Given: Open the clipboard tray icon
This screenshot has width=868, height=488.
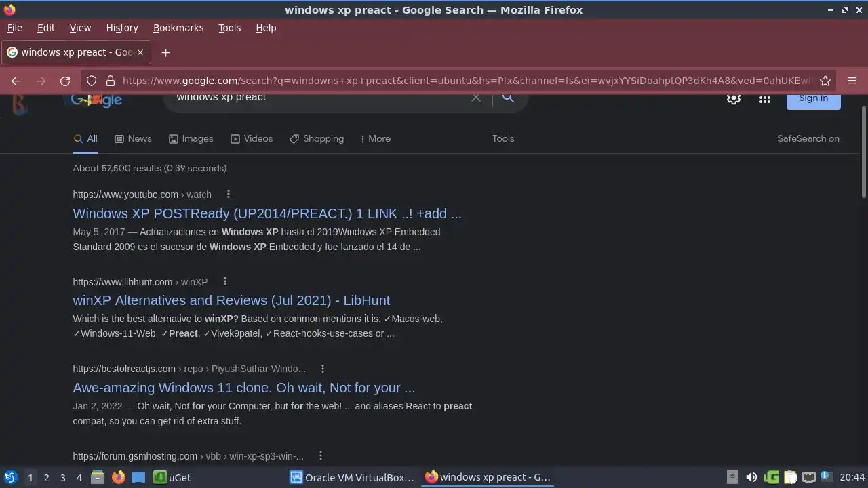Looking at the screenshot, I should (x=790, y=477).
